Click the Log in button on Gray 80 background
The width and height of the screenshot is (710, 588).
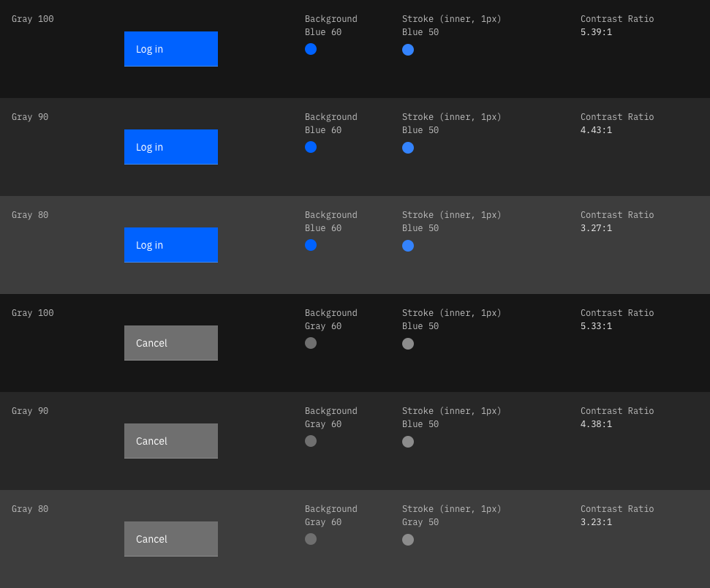tap(170, 245)
